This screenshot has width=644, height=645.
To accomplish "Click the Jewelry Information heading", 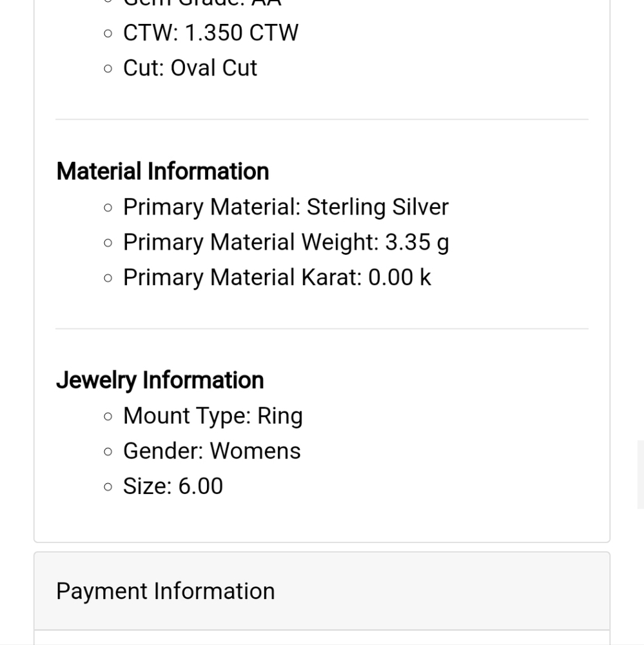I will [x=160, y=381].
